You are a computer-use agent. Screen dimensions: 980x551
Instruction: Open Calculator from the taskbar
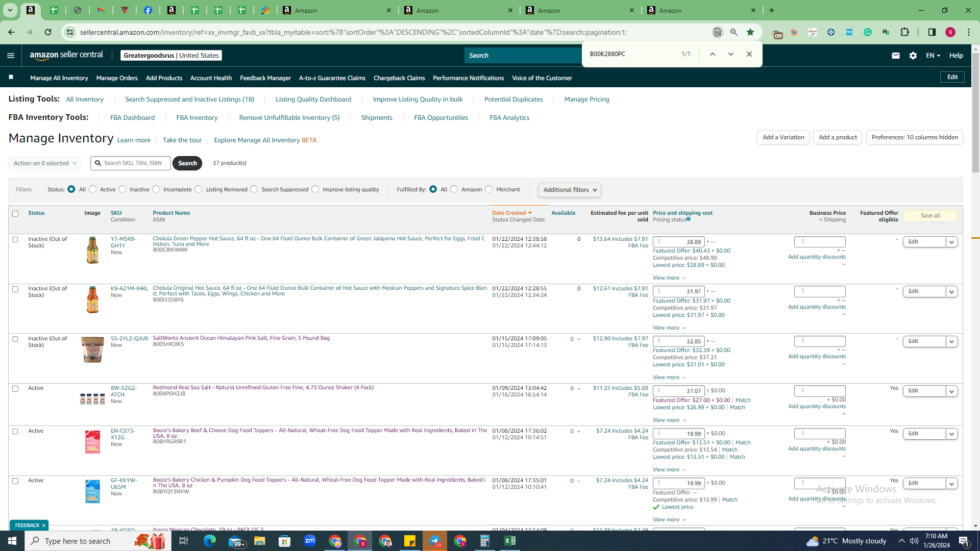pyautogui.click(x=485, y=541)
